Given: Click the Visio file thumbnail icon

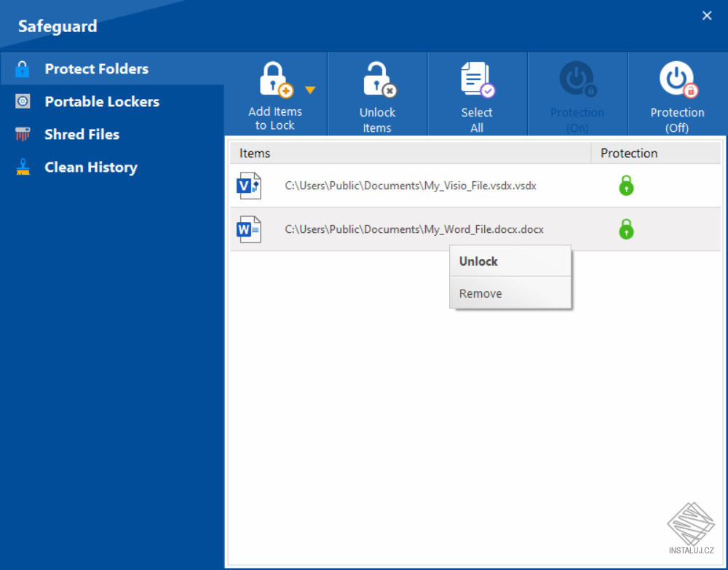Looking at the screenshot, I should 248,185.
